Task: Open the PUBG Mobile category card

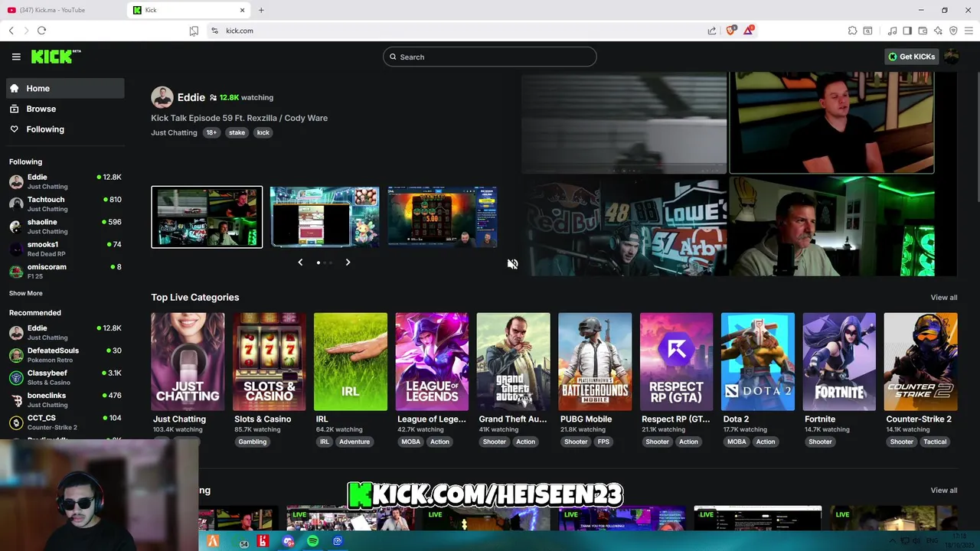Action: 595,362
